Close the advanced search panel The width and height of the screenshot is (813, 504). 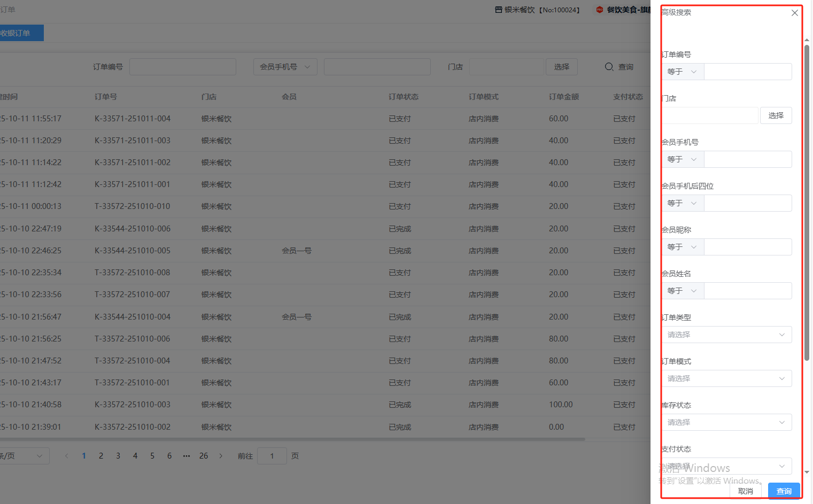pyautogui.click(x=795, y=13)
